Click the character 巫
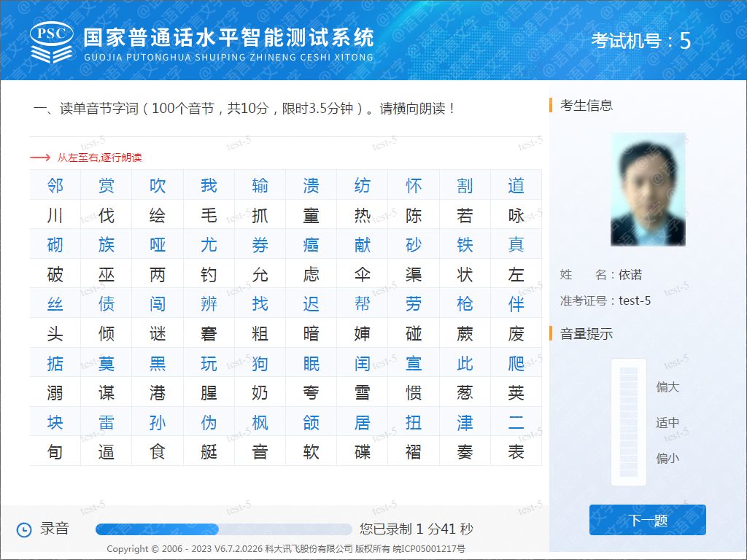This screenshot has height=560, width=747. [x=107, y=274]
